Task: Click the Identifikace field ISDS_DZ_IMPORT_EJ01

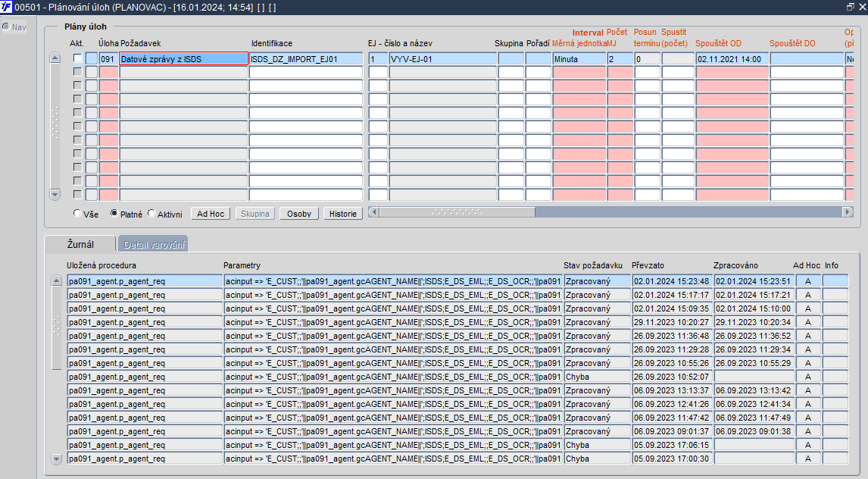Action: click(305, 58)
